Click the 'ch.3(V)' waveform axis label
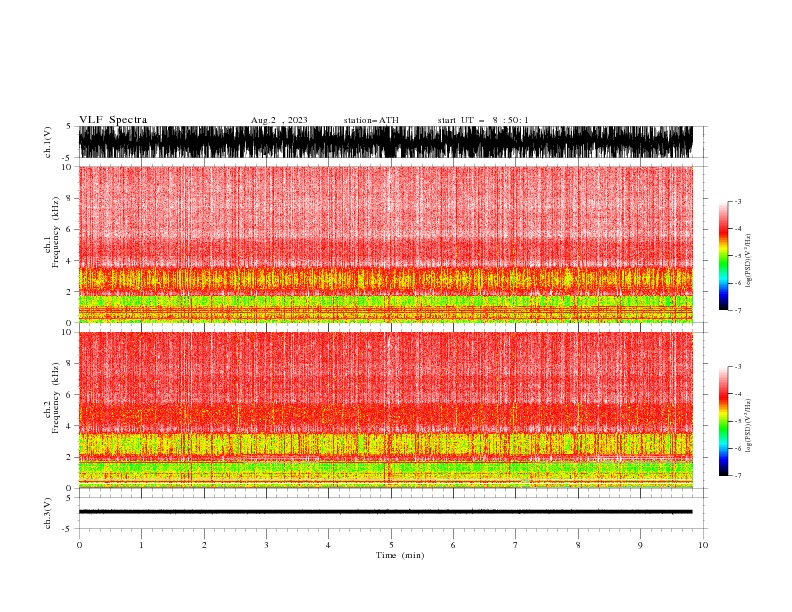The width and height of the screenshot is (792, 612). click(x=48, y=513)
